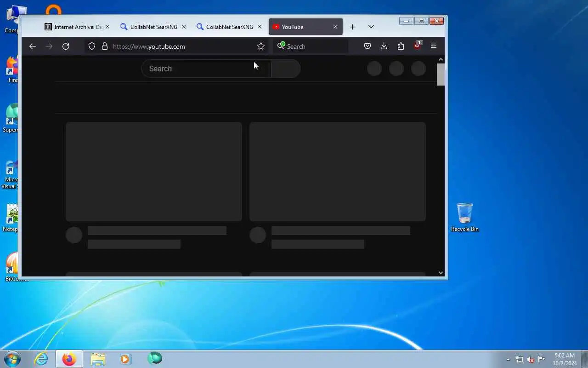Open the clock showing 5:02 AM
The width and height of the screenshot is (588, 368).
pyautogui.click(x=565, y=359)
